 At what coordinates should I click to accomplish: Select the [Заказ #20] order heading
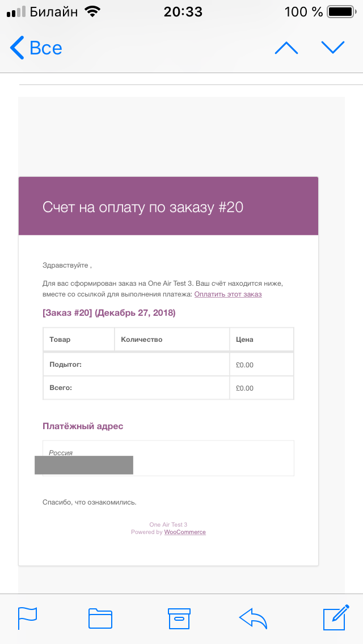click(108, 312)
